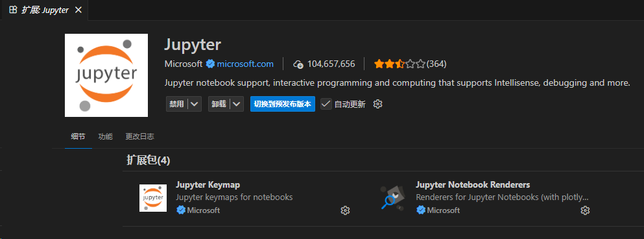Click the 104,657,656 install count

point(331,64)
